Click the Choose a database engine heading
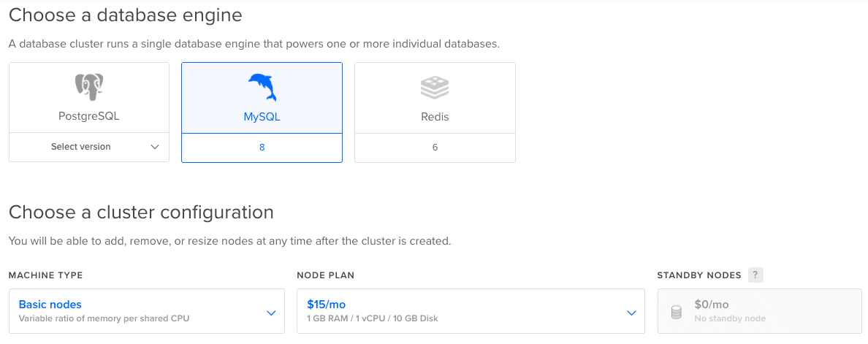Viewport: 868px width, 344px height. pyautogui.click(x=126, y=15)
